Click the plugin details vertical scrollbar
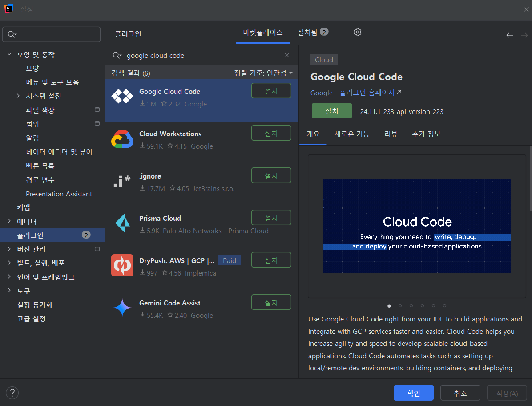Screen dimensions: 532x406 click(531, 178)
